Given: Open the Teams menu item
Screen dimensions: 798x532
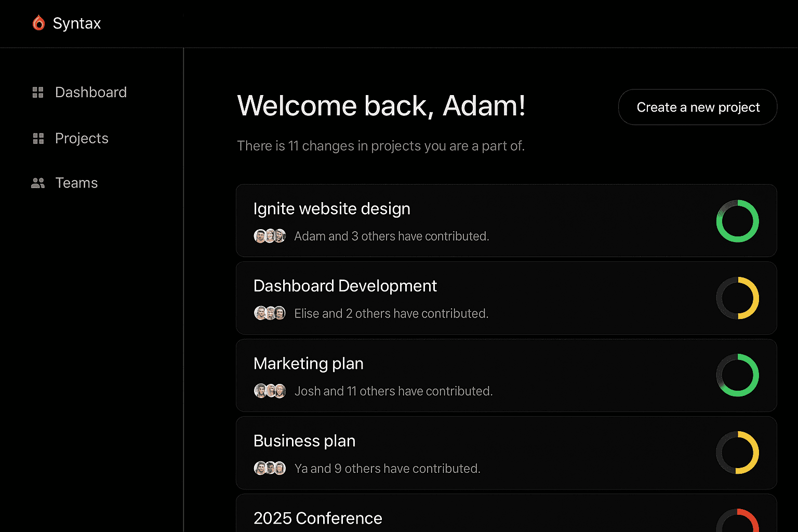Looking at the screenshot, I should click(76, 183).
